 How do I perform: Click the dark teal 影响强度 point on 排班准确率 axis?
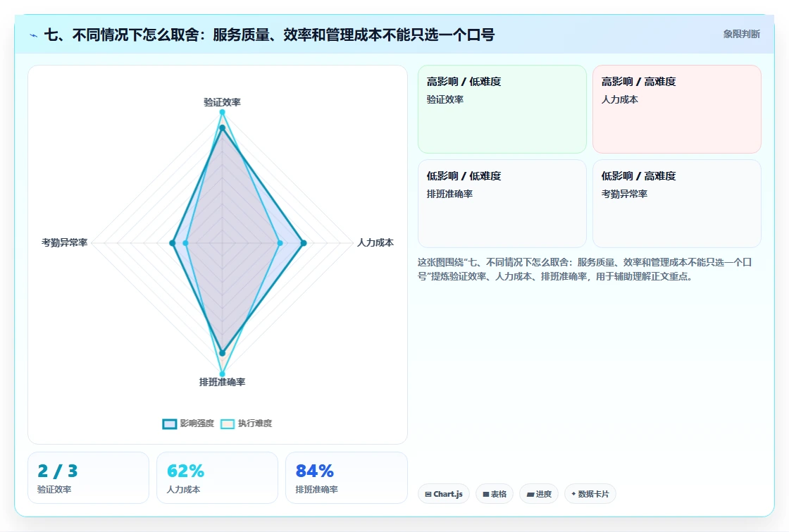point(222,353)
